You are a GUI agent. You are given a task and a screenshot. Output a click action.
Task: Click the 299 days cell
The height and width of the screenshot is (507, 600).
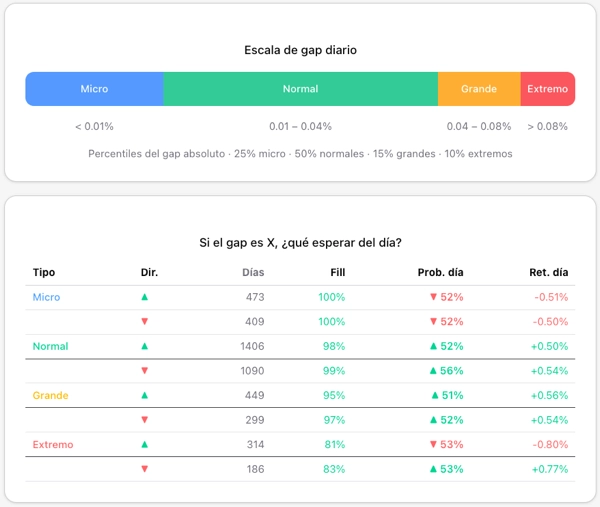[x=255, y=420]
